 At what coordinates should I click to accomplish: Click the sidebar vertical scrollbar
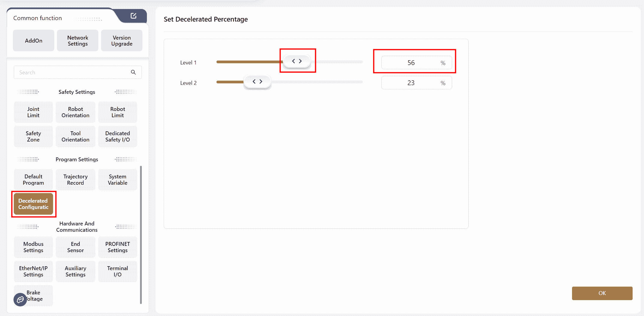[141, 234]
